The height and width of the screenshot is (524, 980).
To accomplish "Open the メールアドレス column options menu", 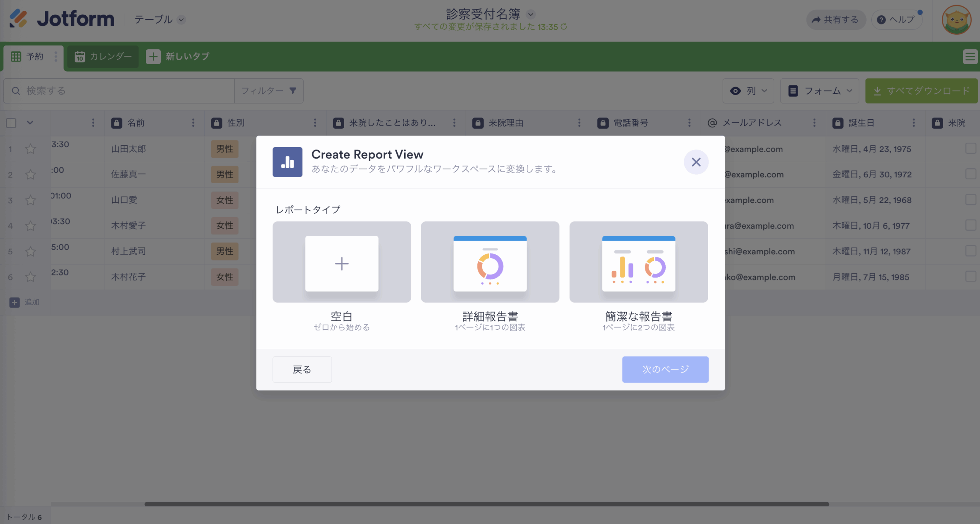I will pyautogui.click(x=814, y=123).
